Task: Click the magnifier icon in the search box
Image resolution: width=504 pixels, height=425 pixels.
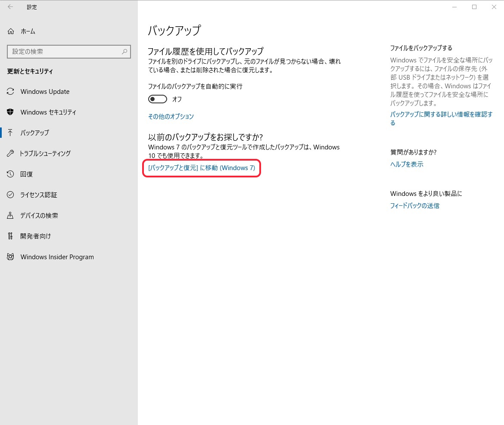Action: point(124,52)
